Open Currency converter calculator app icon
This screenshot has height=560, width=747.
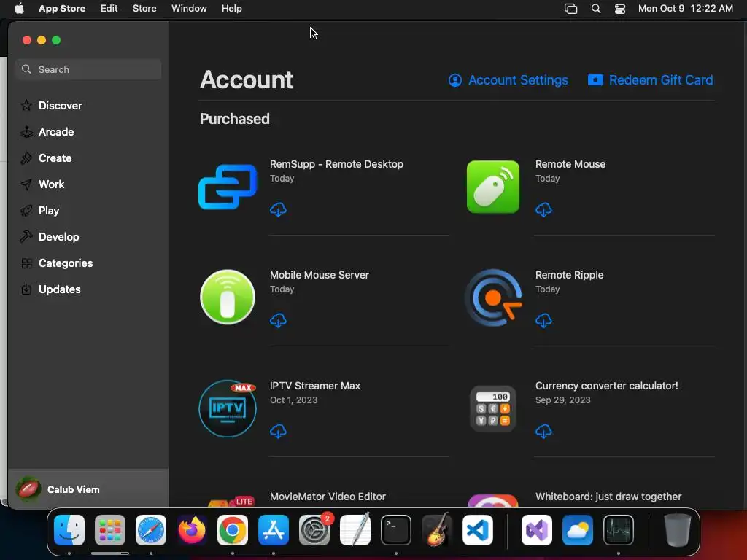pos(493,408)
